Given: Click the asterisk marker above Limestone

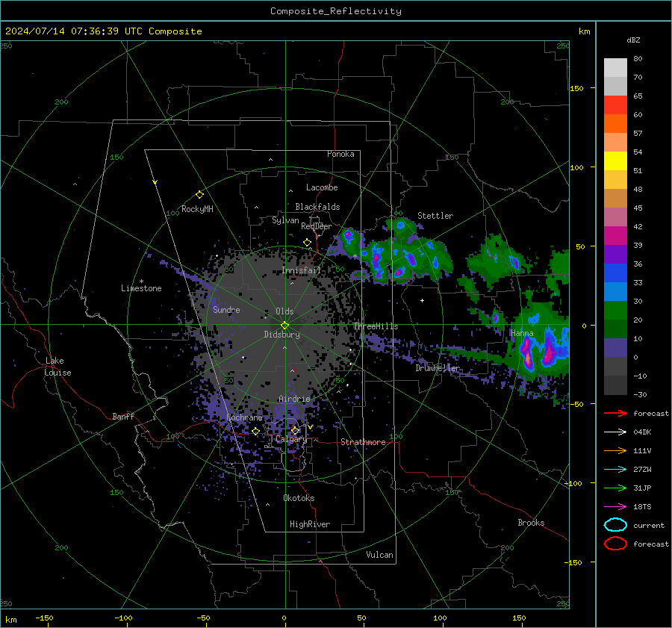Looking at the screenshot, I should click(x=141, y=282).
